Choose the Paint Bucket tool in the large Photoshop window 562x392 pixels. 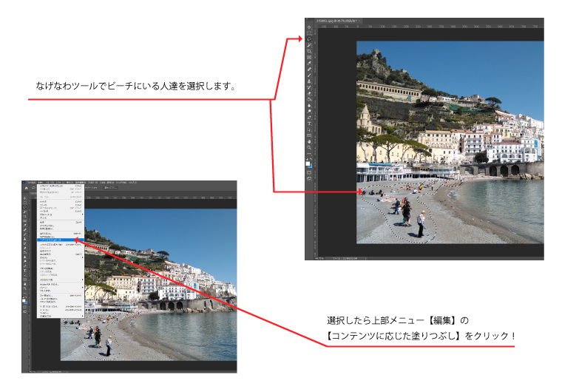[x=309, y=99]
